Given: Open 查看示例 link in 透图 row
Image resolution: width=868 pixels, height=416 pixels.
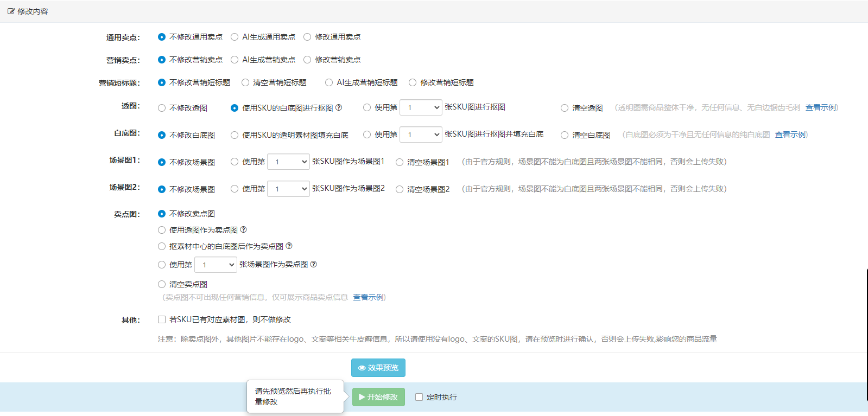Looking at the screenshot, I should (820, 107).
